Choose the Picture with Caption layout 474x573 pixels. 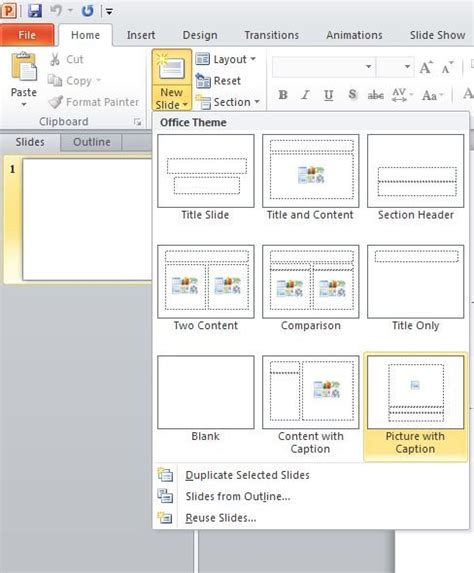point(416,407)
